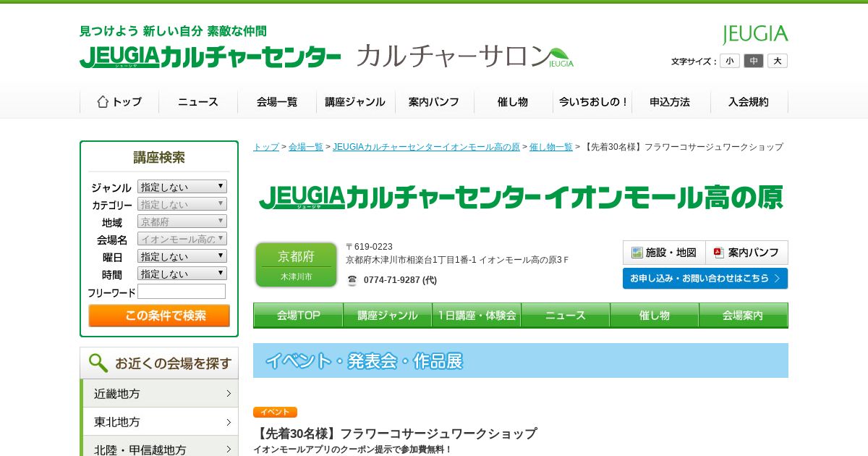Click the JEUGIA culture center header logo
This screenshot has height=456, width=868.
point(210,56)
